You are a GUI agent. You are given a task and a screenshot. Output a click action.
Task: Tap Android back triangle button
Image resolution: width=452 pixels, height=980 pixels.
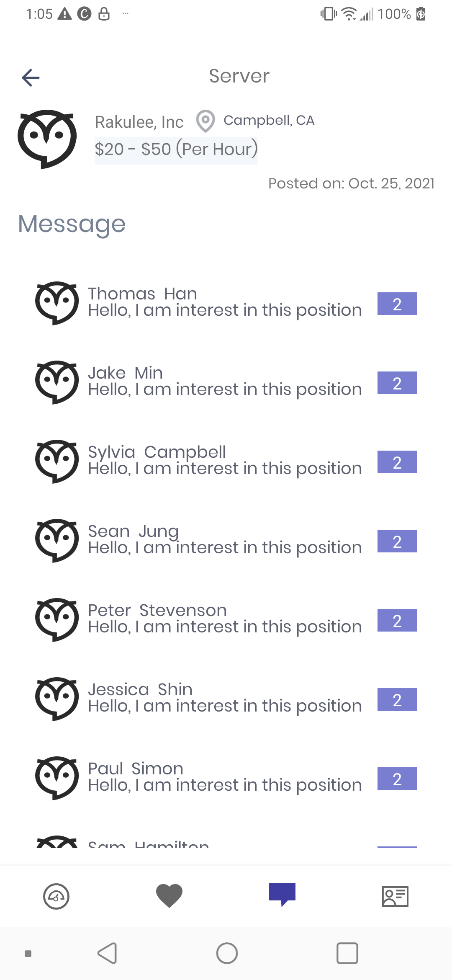pyautogui.click(x=107, y=954)
